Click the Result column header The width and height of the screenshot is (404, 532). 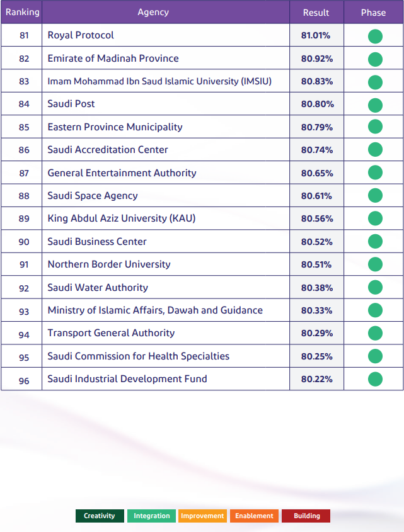click(x=316, y=13)
